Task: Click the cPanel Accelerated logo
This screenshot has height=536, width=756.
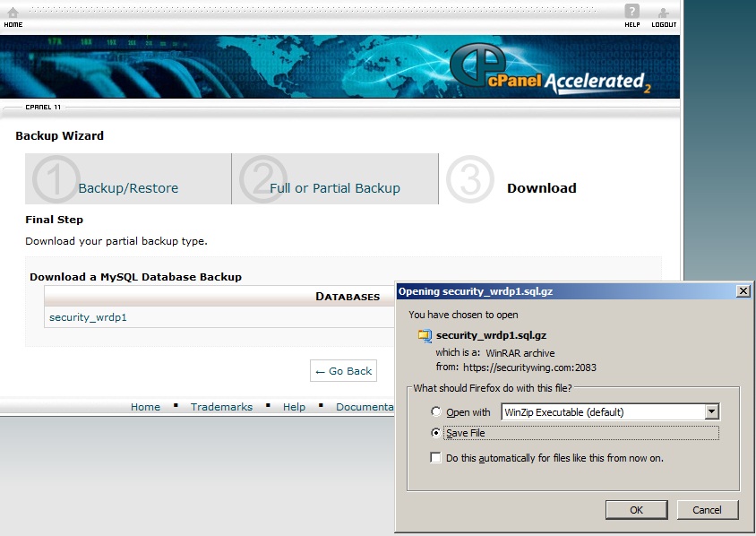Action: point(551,68)
